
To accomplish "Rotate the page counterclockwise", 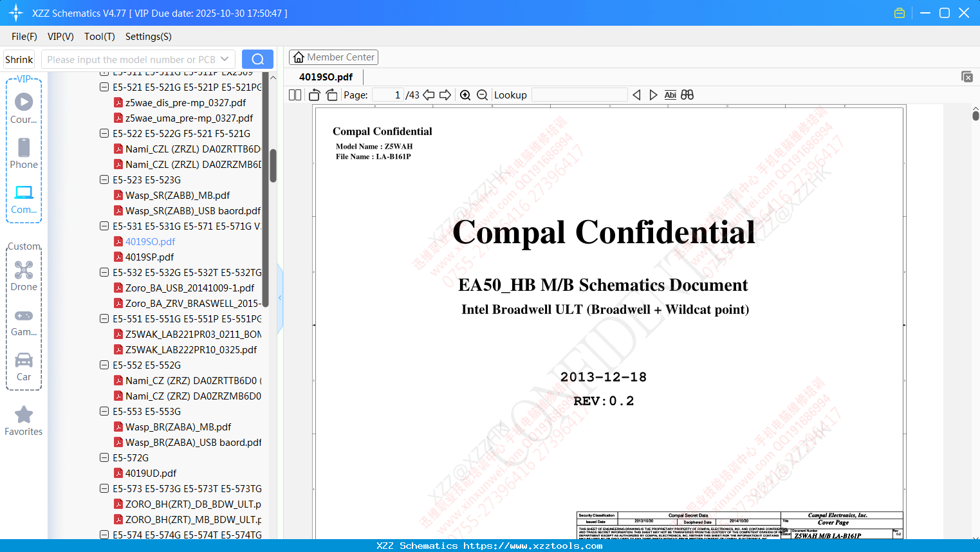I will click(x=315, y=95).
